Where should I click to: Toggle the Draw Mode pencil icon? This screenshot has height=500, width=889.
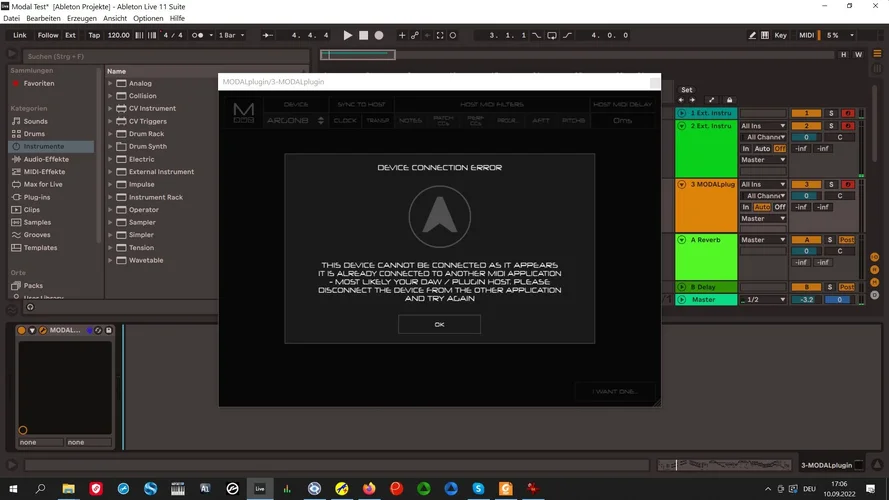tap(752, 35)
